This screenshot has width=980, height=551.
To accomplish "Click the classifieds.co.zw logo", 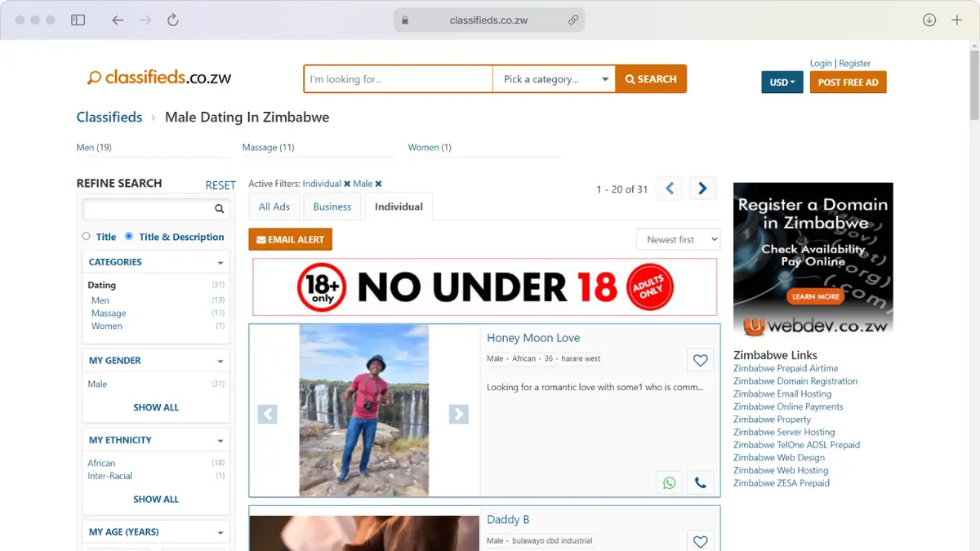I will point(159,78).
